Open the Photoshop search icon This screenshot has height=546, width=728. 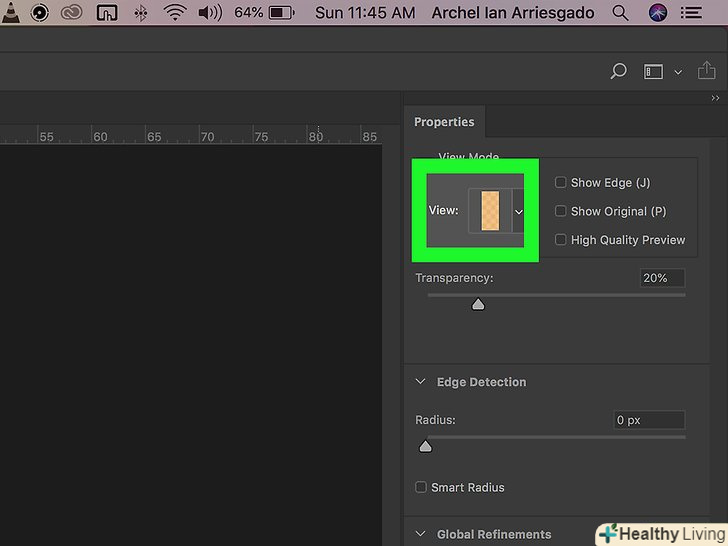[x=618, y=72]
